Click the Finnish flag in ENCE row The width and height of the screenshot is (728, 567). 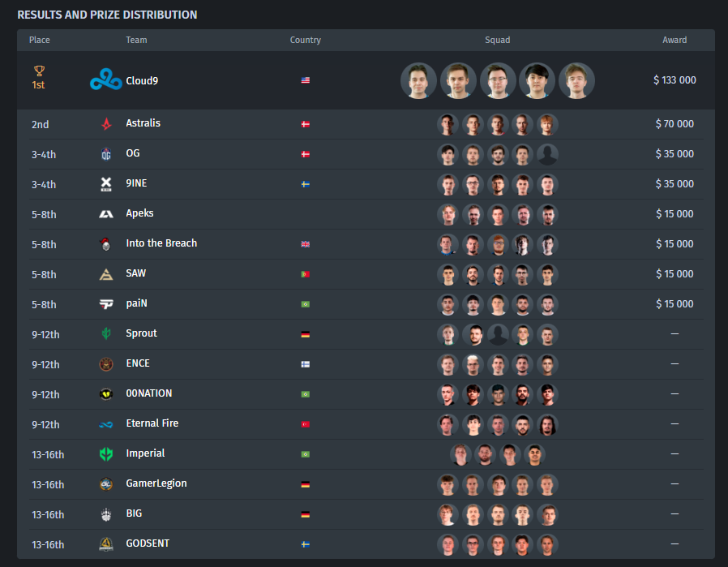(x=306, y=364)
